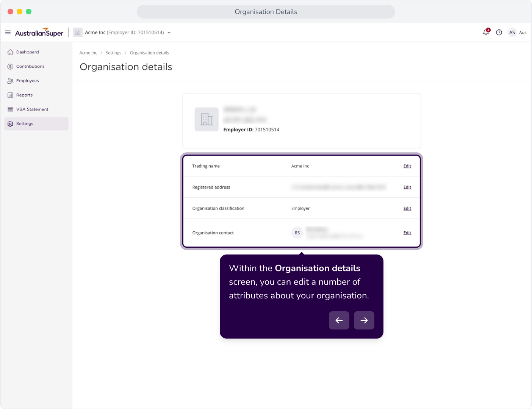Open Contributions in sidebar
The height and width of the screenshot is (409, 532).
click(x=36, y=67)
